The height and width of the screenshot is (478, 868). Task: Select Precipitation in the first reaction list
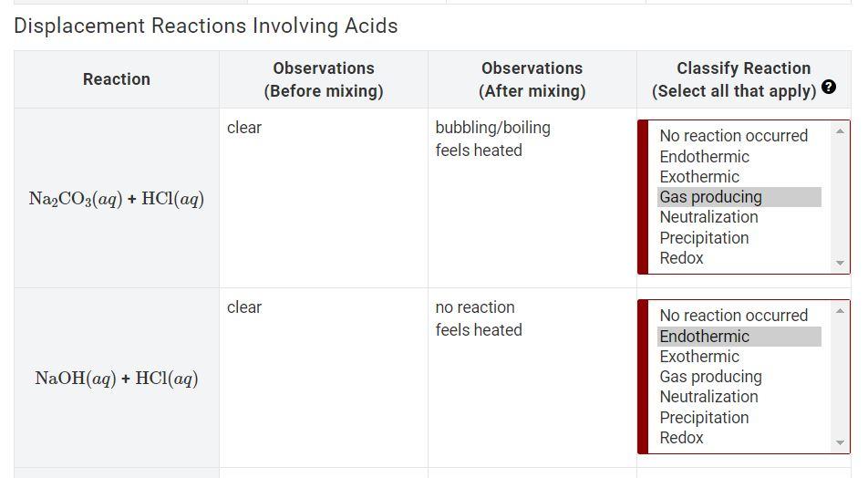click(x=739, y=237)
